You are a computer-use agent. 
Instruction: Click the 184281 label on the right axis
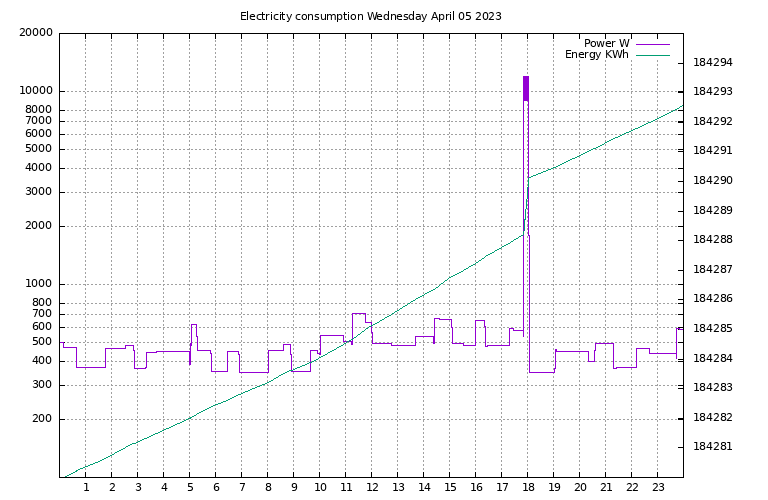[x=713, y=447]
